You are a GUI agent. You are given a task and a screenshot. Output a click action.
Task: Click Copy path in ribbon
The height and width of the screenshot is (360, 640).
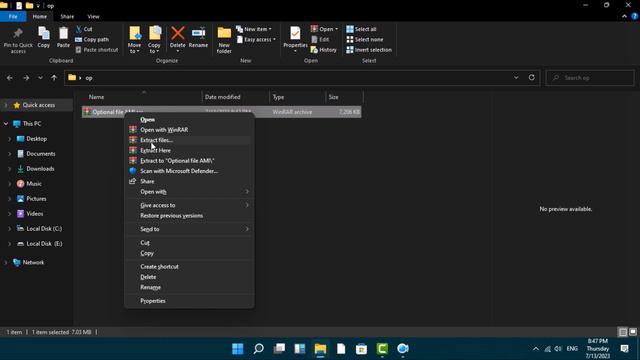coord(92,40)
